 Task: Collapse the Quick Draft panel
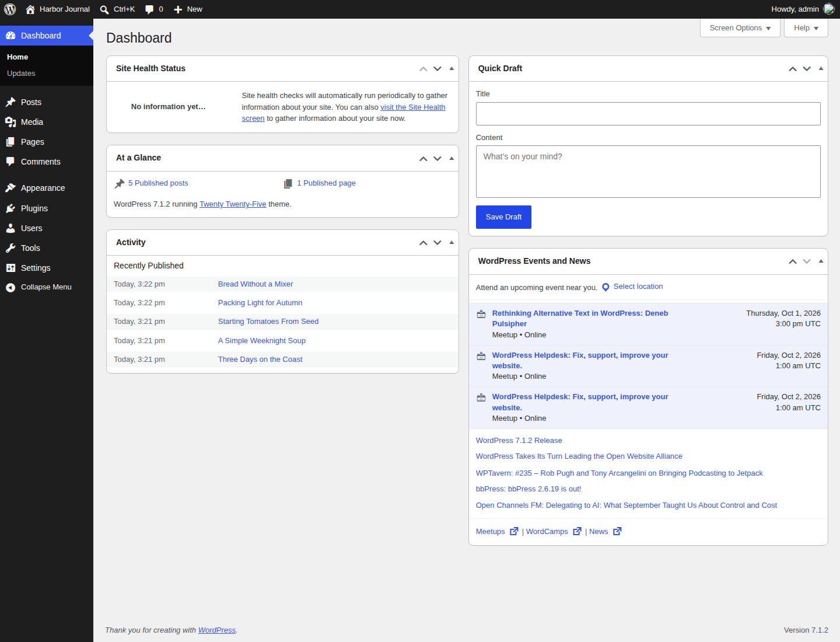pyautogui.click(x=821, y=69)
